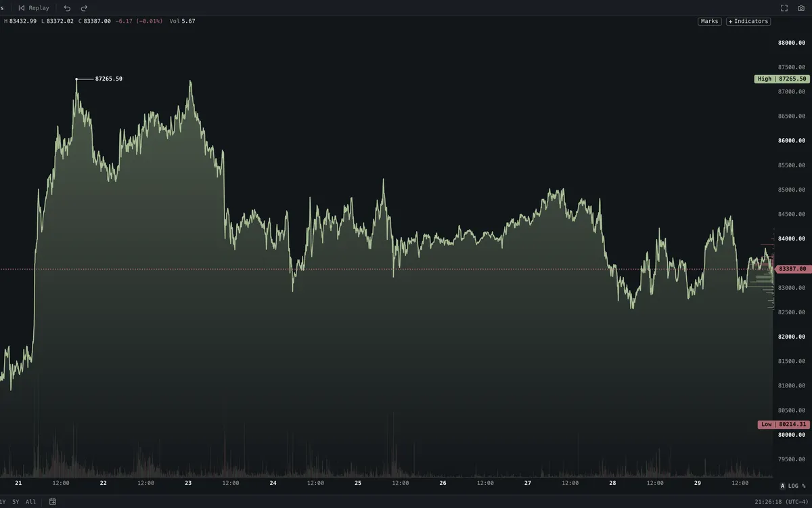This screenshot has width=812, height=508.
Task: Click the current price label 83387.00
Action: [792, 269]
